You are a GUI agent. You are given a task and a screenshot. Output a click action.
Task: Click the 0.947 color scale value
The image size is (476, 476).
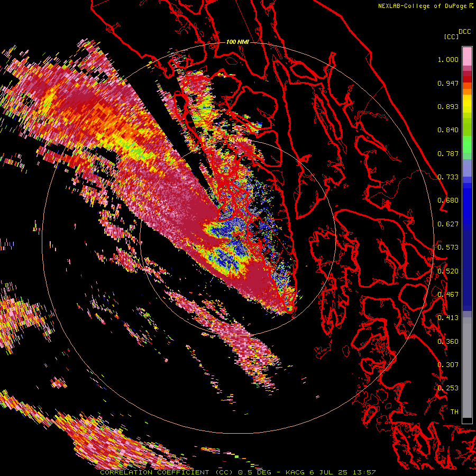click(x=448, y=83)
